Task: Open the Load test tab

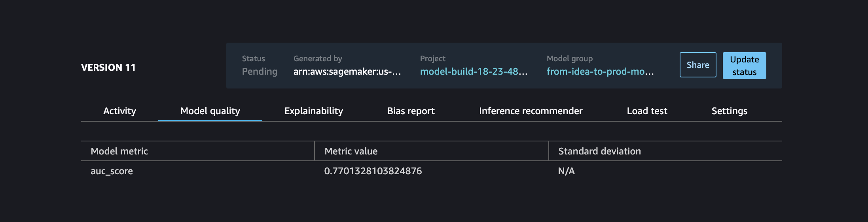Action: [647, 111]
